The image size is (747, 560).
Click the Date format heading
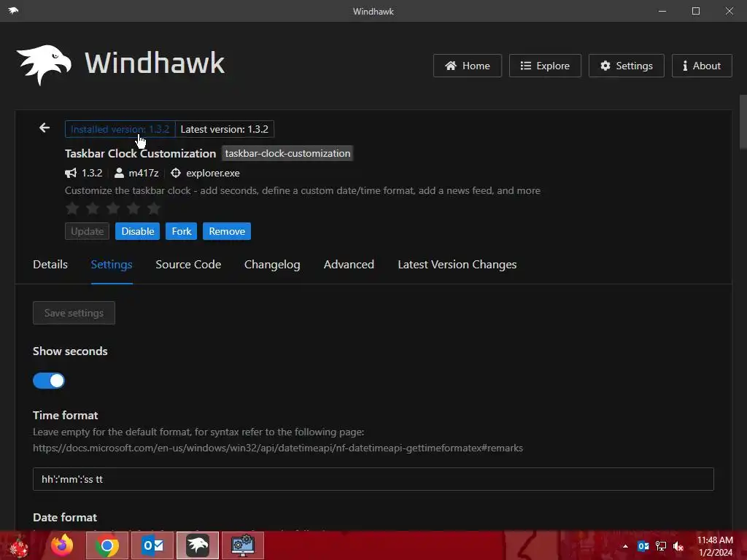[65, 517]
